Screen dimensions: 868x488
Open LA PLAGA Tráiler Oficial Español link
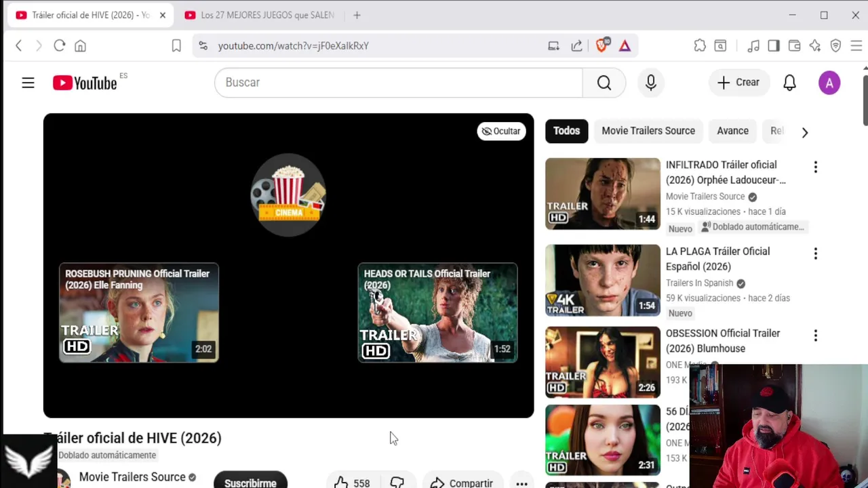717,259
